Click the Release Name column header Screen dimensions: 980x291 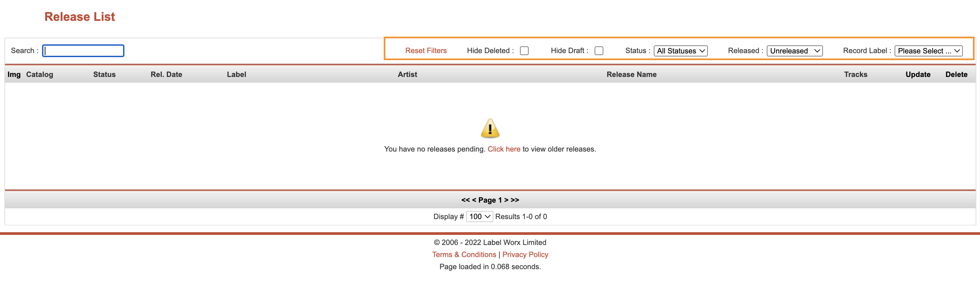pyautogui.click(x=631, y=75)
